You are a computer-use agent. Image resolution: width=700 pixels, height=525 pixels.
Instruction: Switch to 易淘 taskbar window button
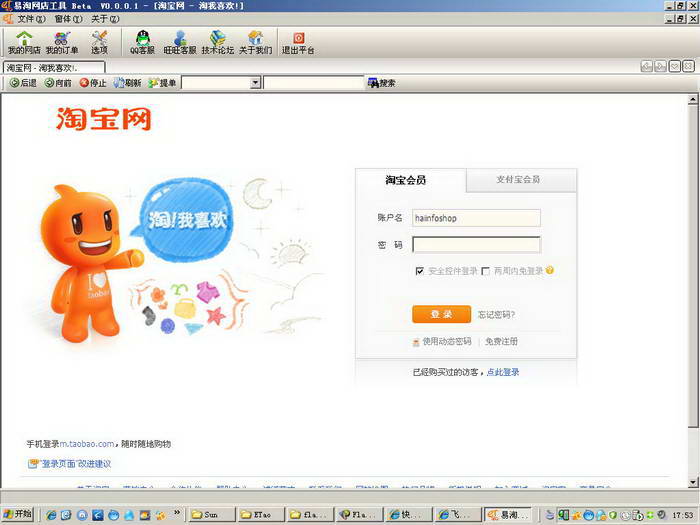(x=508, y=515)
